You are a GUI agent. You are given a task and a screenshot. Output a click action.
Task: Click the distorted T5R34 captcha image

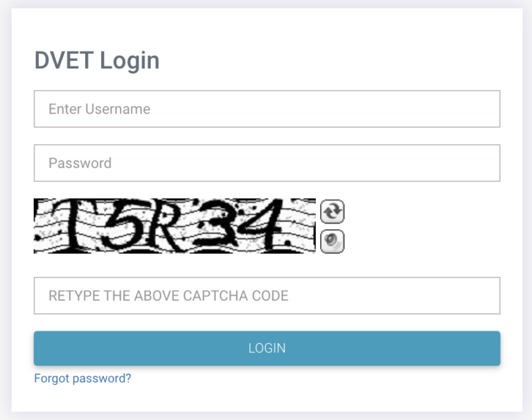click(x=175, y=226)
